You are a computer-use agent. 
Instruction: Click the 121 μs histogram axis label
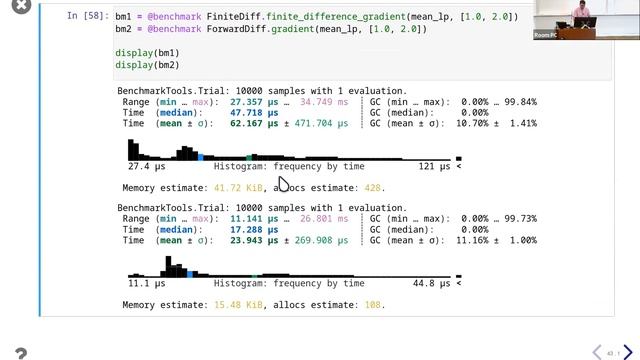pos(434,166)
